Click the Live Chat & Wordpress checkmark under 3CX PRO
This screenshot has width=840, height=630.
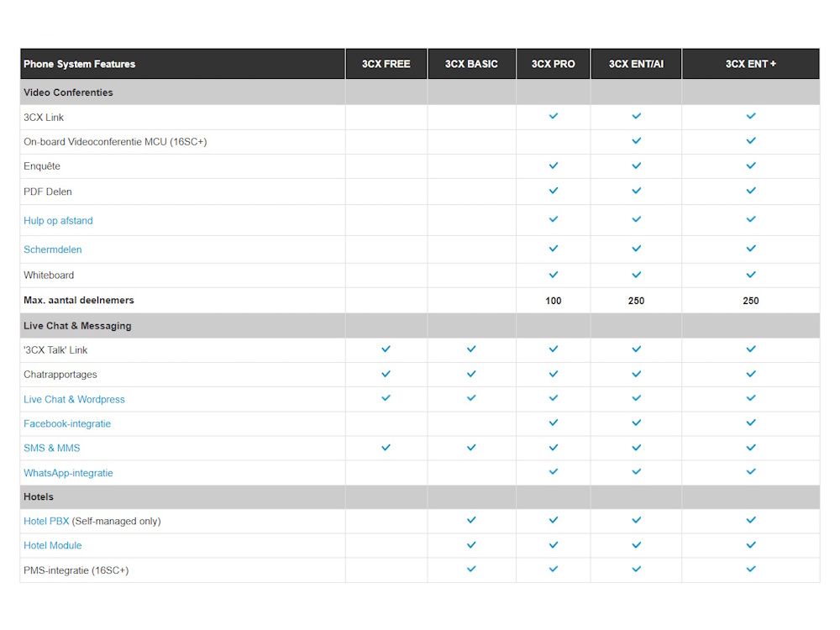(x=554, y=398)
